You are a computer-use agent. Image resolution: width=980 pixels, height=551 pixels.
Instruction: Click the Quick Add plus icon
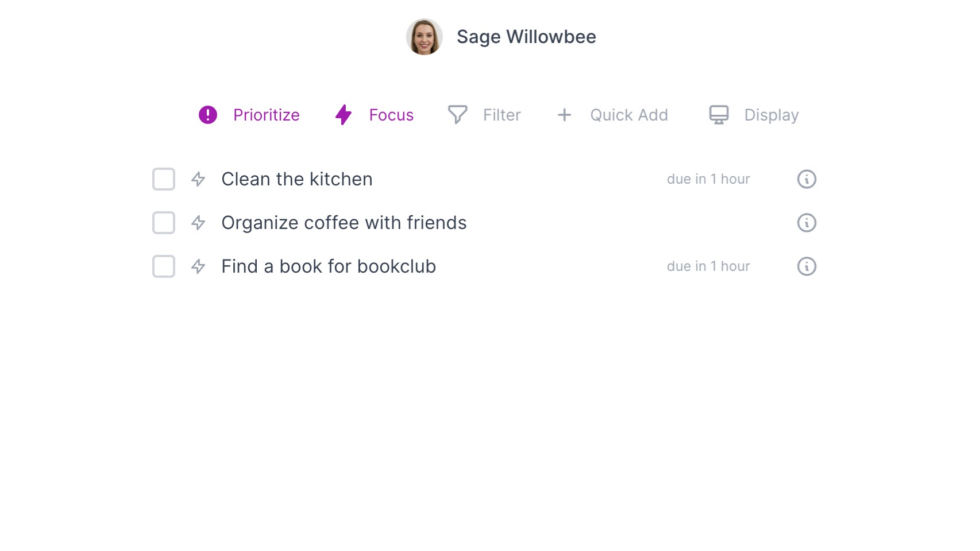click(565, 115)
